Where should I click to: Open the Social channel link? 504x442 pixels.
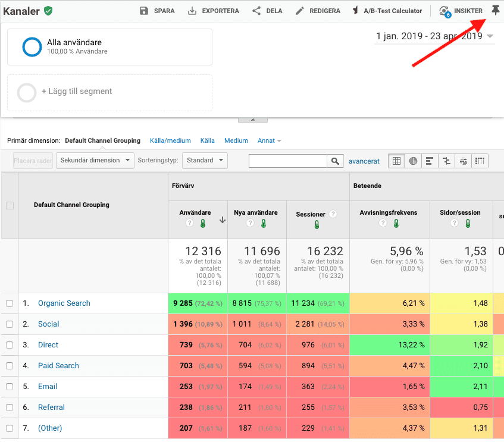(x=49, y=324)
